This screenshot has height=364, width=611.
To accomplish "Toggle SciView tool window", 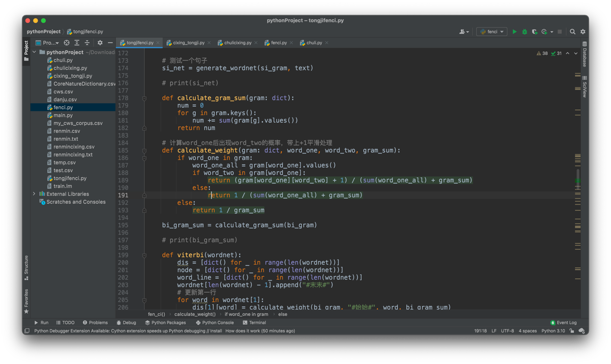I will click(585, 86).
